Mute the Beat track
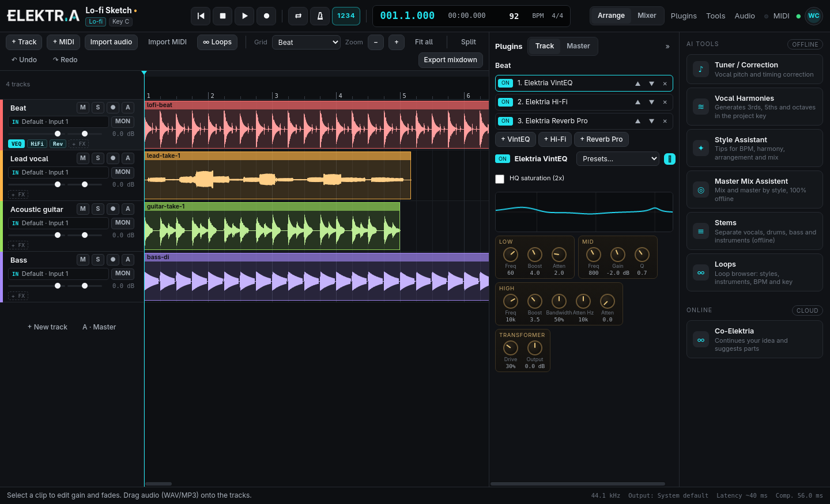 coord(83,108)
